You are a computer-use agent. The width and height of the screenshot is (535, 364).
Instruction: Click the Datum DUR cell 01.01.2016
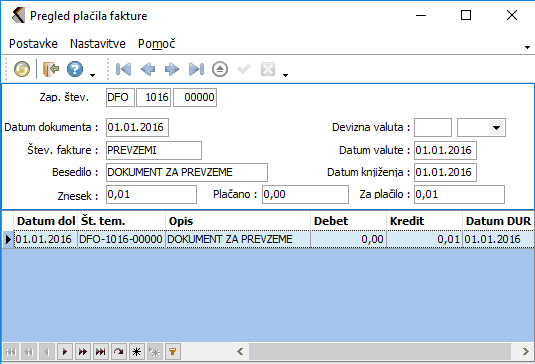coord(498,239)
